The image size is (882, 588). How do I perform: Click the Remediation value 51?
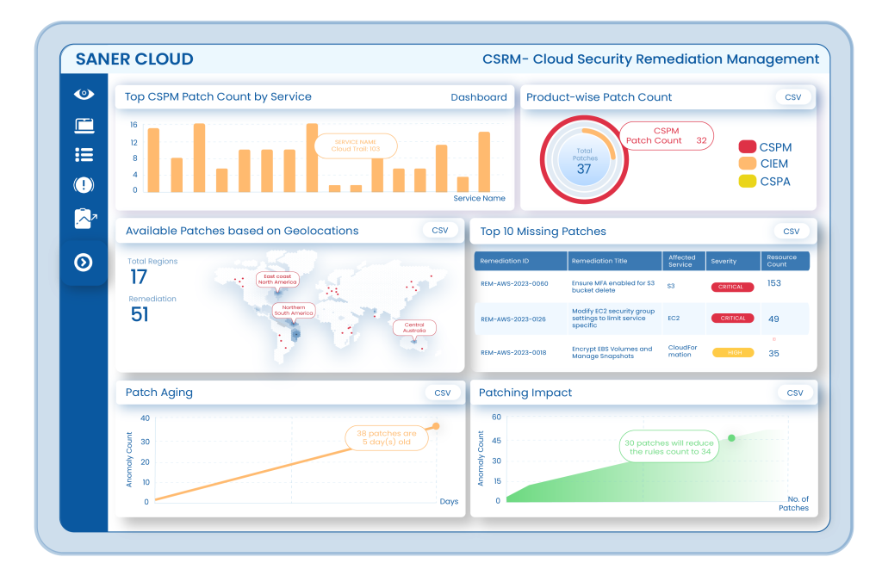coord(140,315)
